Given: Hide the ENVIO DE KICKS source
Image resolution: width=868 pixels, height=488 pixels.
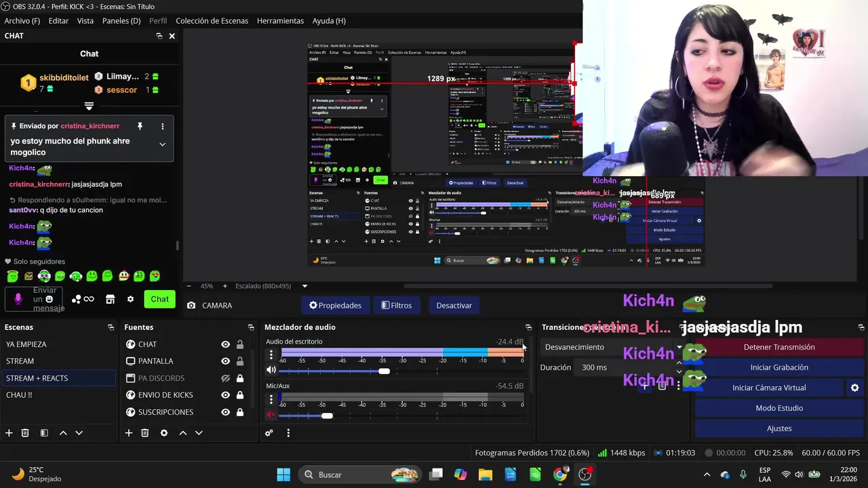Looking at the screenshot, I should pos(225,395).
